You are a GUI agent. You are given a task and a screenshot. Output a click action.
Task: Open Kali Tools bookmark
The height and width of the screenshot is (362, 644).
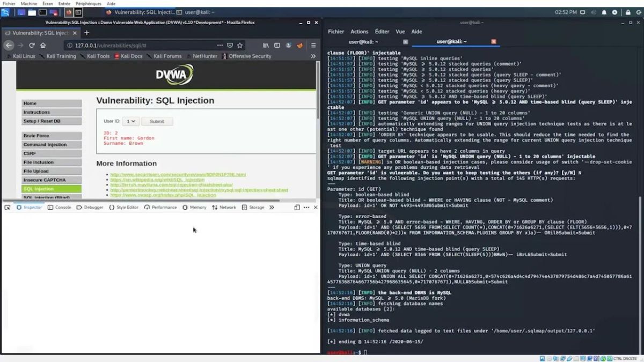click(94, 56)
